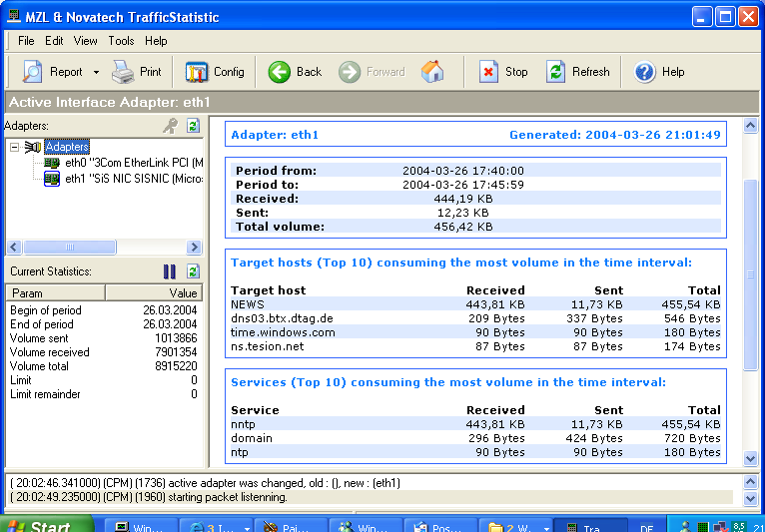Click the Limit remainder row
The image size is (765, 532).
[x=104, y=394]
